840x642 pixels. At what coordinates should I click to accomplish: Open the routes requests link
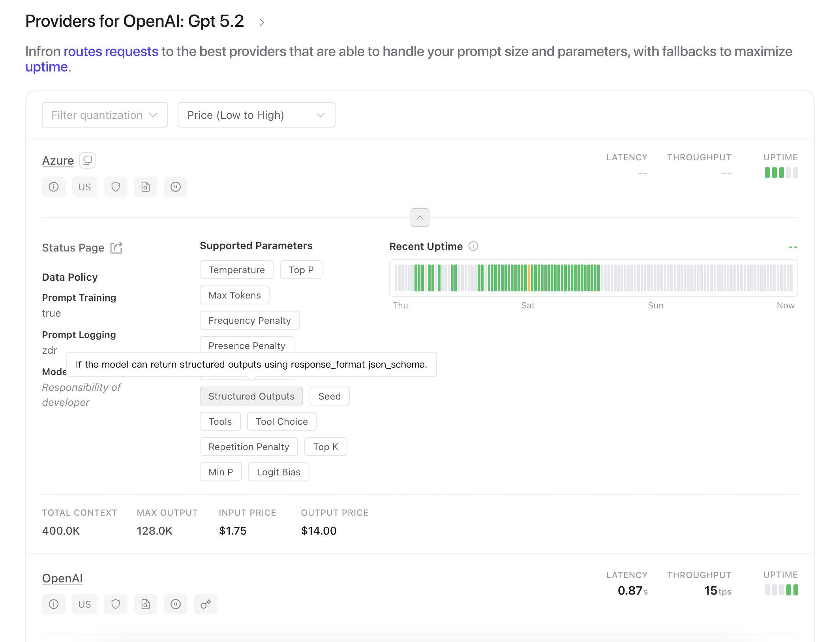point(111,52)
